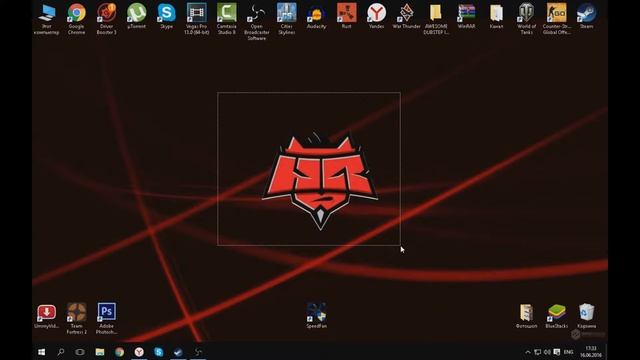This screenshot has width=640, height=360.
Task: Open the Windows Start menu
Action: [42, 352]
